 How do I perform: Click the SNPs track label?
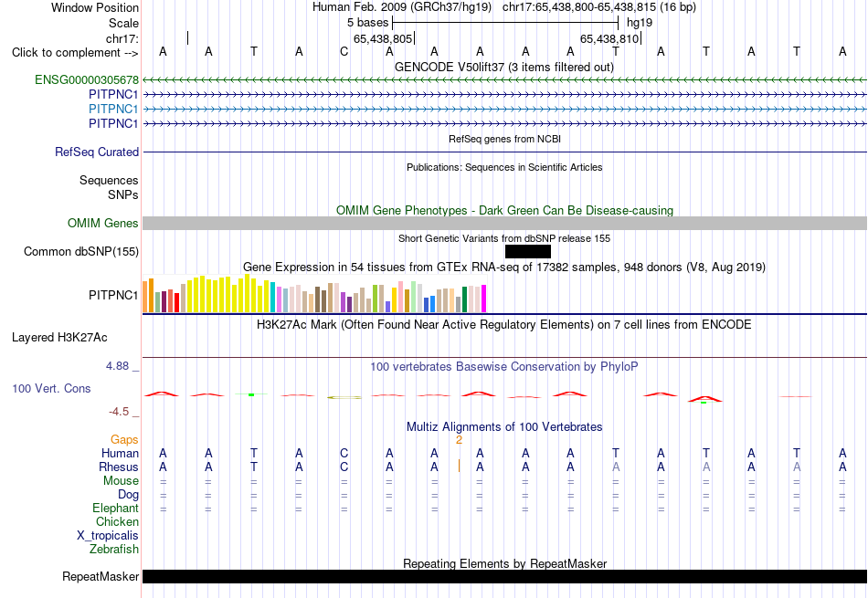tap(123, 194)
